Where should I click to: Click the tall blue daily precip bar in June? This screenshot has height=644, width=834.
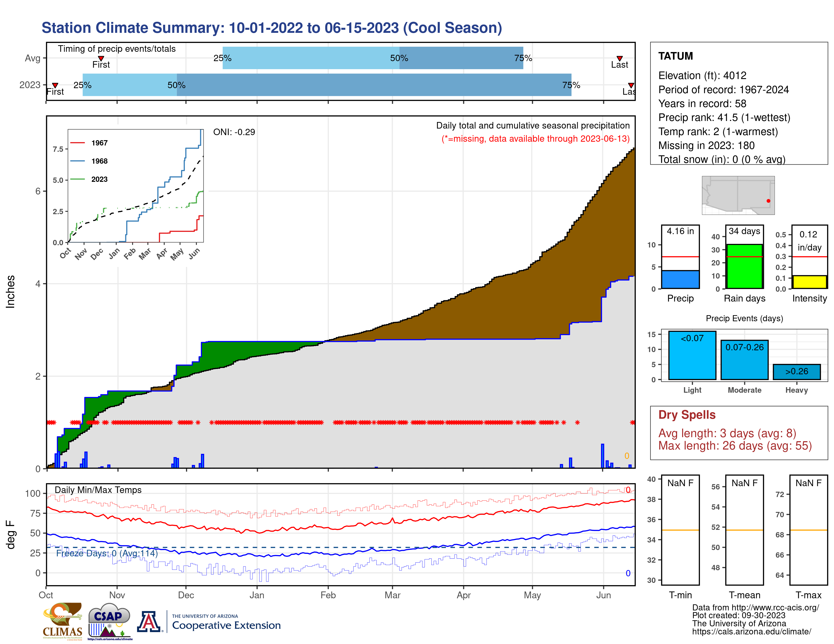[x=603, y=456]
